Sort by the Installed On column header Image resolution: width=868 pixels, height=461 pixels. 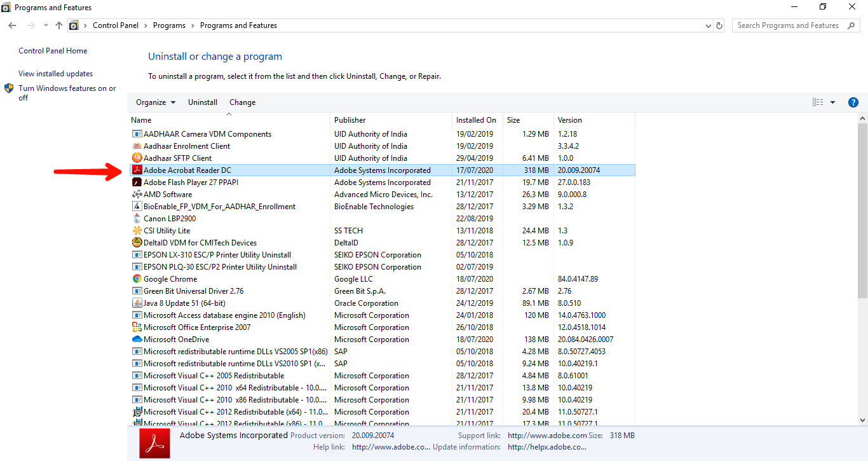477,120
